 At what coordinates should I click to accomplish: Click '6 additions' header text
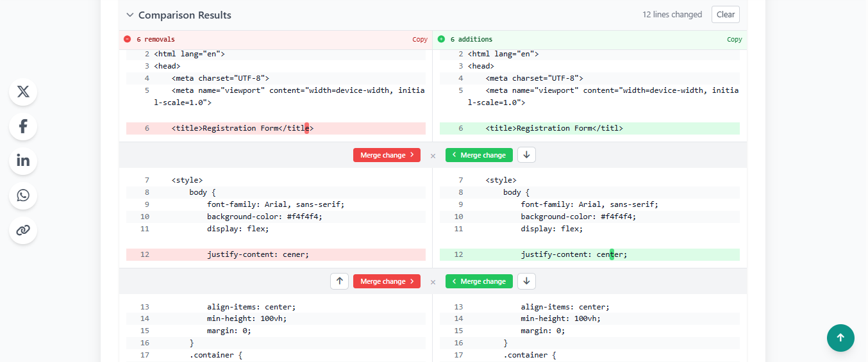coord(471,40)
